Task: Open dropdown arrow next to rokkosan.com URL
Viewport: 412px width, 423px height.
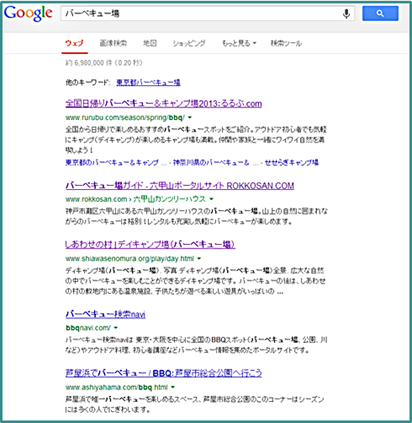Action: pos(211,199)
